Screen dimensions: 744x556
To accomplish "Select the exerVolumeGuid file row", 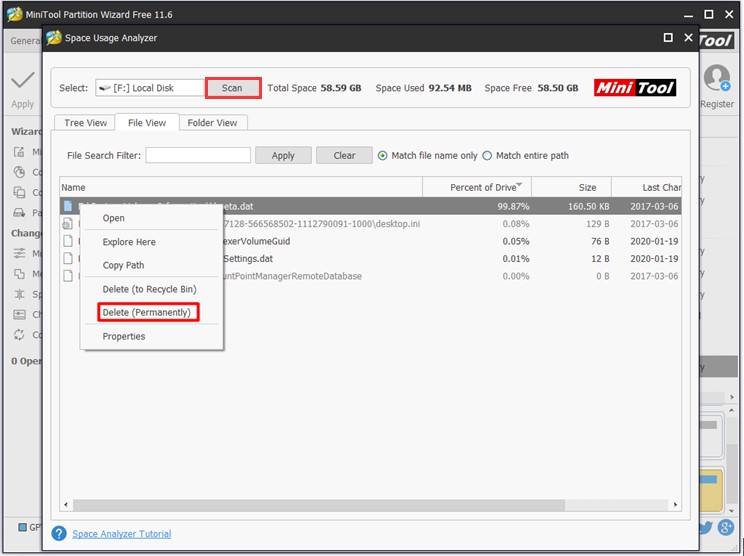I will click(370, 241).
